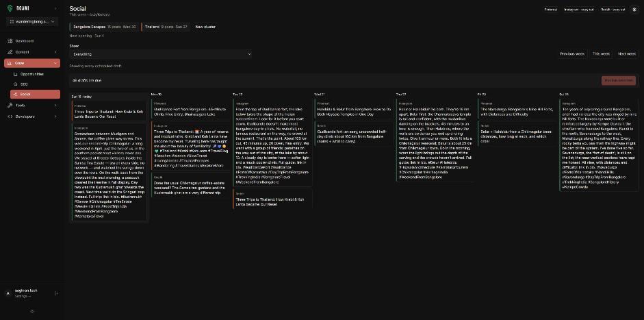This screenshot has height=320, width=644.
Task: Click the theme icon at top right
Action: 634,10
